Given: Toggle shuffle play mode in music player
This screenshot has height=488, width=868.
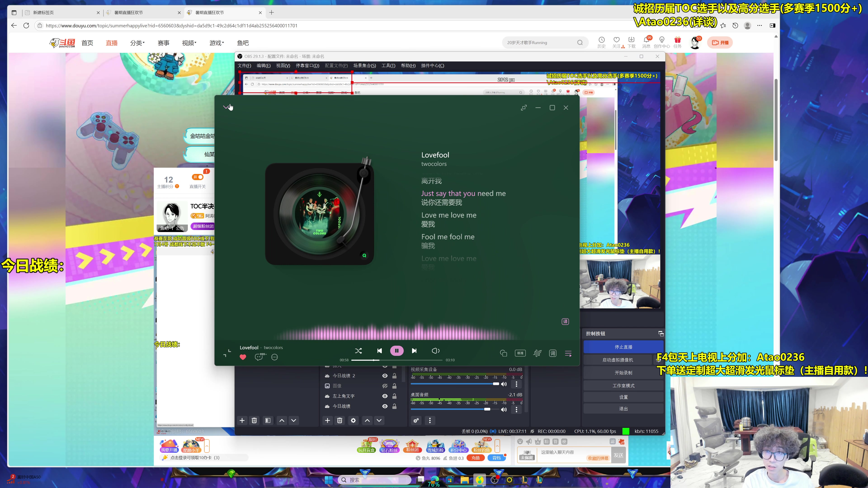Looking at the screenshot, I should pos(358,351).
